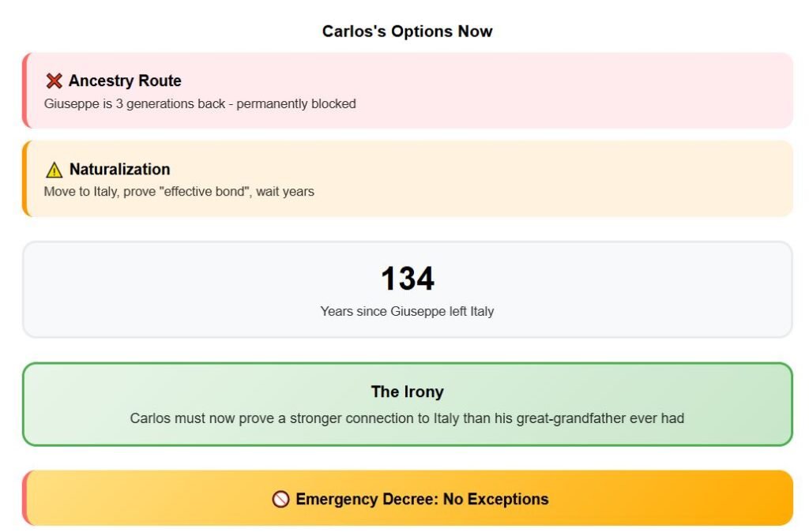Click the Carlos must now prove sentence
The image size is (809, 532).
[407, 418]
